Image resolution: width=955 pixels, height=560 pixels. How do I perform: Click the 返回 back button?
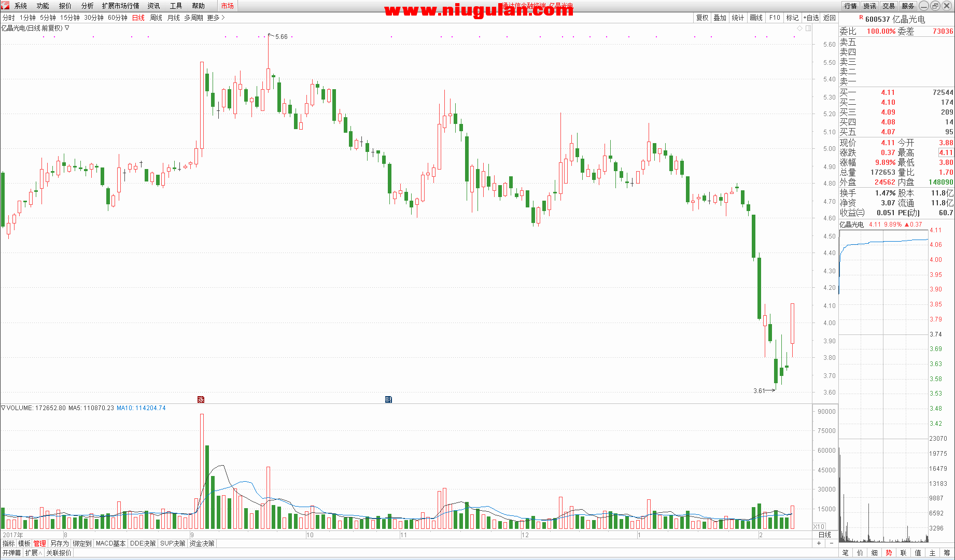point(830,18)
